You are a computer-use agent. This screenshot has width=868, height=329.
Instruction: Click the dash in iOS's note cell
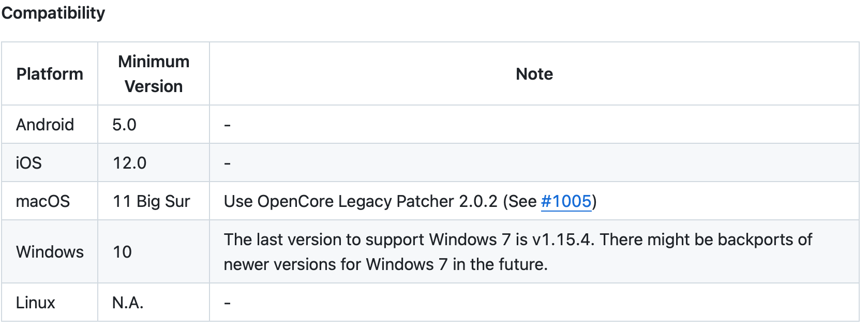pos(227,163)
